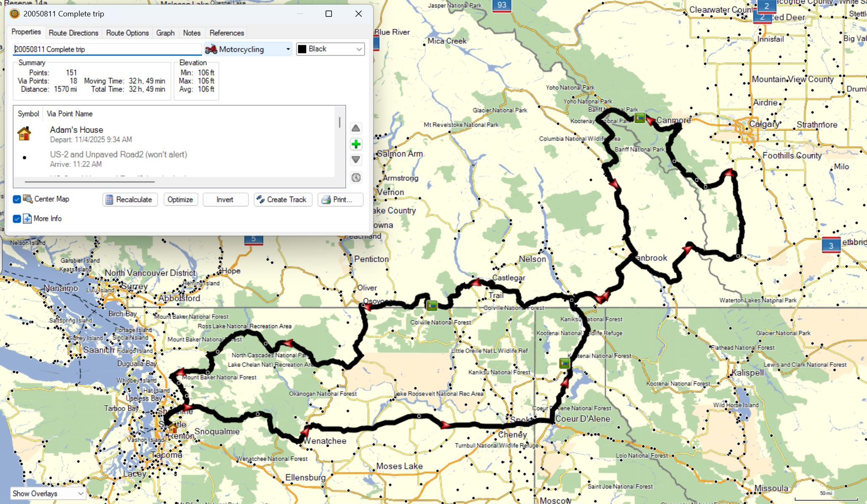
Task: Open the Graph tab
Action: [x=165, y=33]
